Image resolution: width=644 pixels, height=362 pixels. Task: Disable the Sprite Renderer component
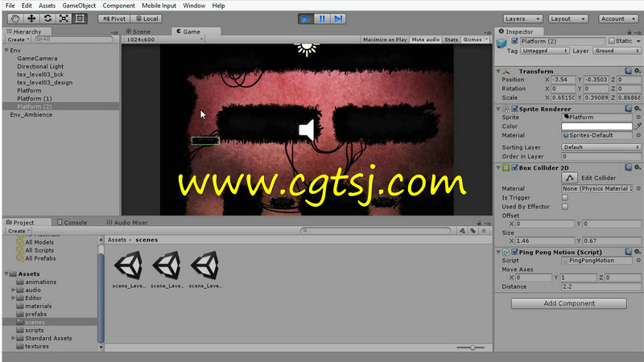coord(514,109)
